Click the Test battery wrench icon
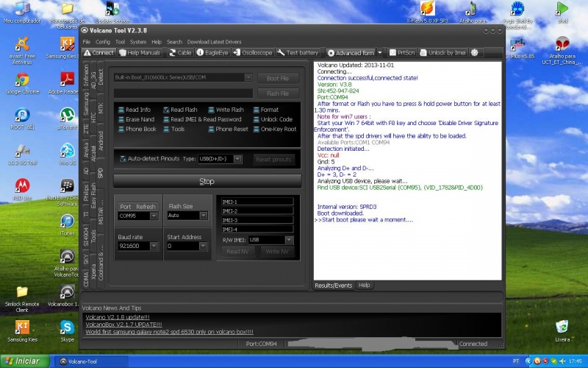Viewport: 588px width, 368px height. (281, 53)
